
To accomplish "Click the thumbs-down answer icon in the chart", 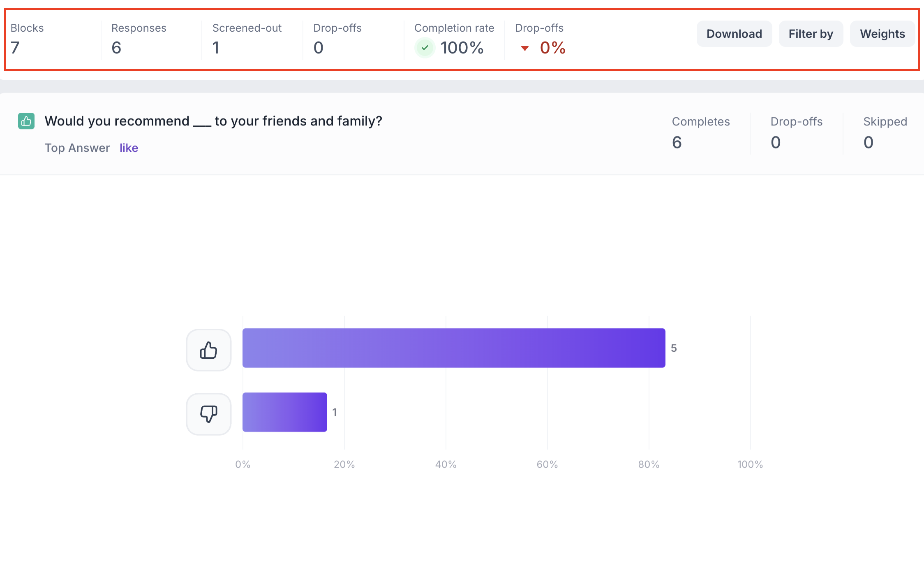I will tap(208, 414).
